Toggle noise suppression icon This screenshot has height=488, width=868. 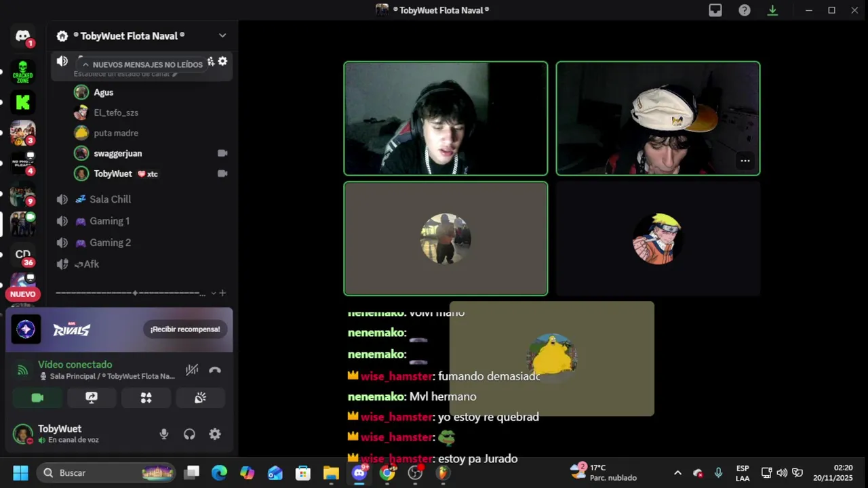[192, 370]
